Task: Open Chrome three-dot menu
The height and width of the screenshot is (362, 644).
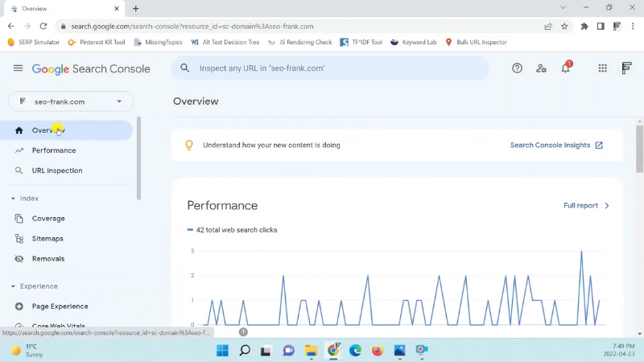Action: tap(633, 27)
